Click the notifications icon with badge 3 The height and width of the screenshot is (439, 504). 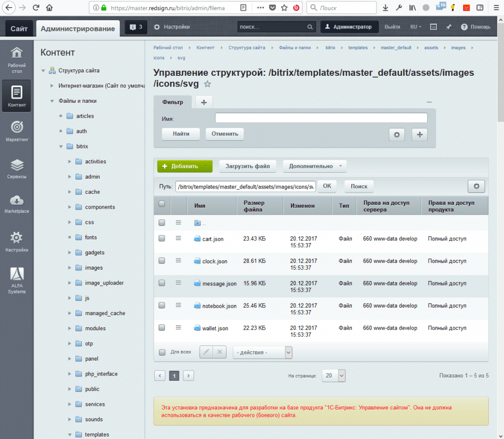136,27
